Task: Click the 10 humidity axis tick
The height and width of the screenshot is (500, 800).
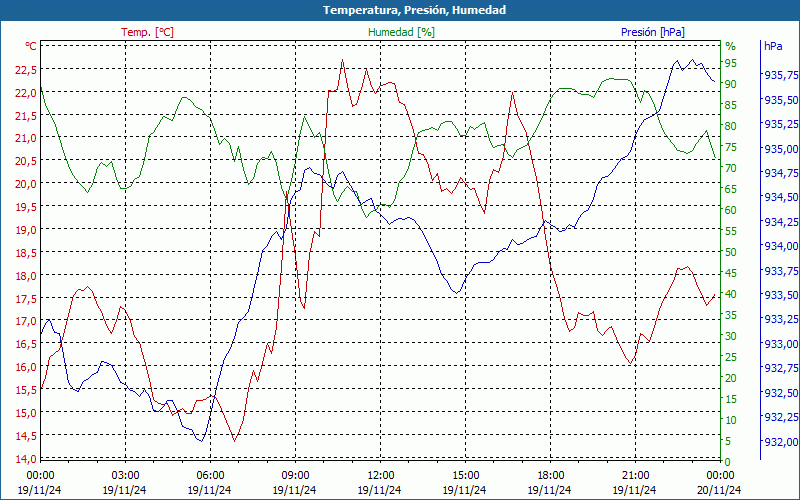Action: pyautogui.click(x=731, y=420)
